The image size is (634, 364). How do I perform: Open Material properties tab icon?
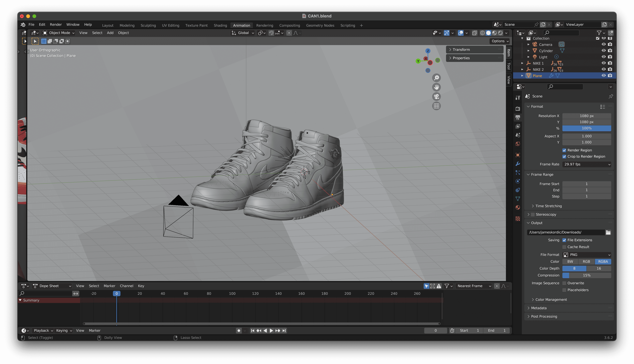(518, 208)
